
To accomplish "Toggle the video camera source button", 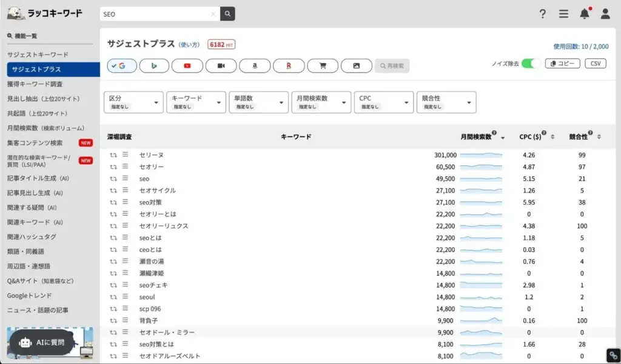I will (221, 65).
